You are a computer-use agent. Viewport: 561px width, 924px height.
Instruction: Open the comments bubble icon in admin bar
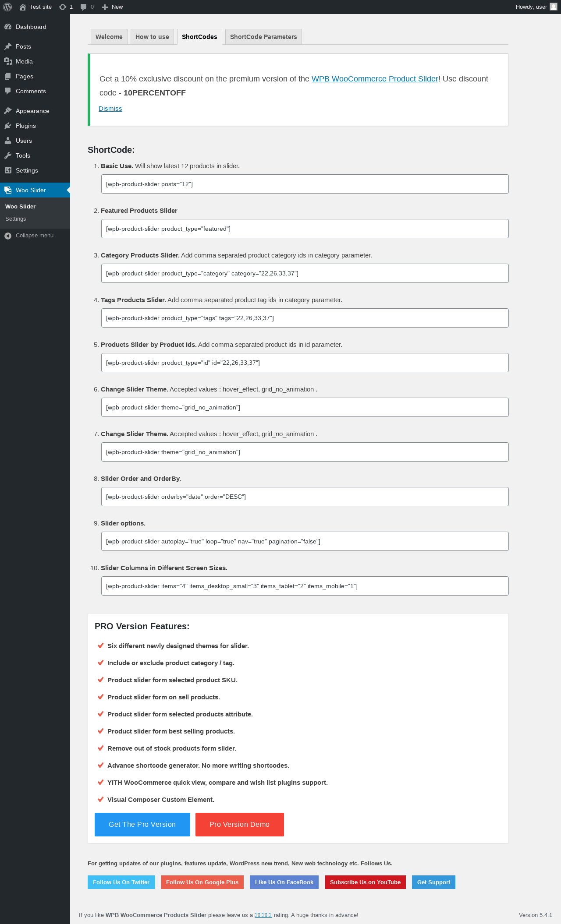coord(84,7)
